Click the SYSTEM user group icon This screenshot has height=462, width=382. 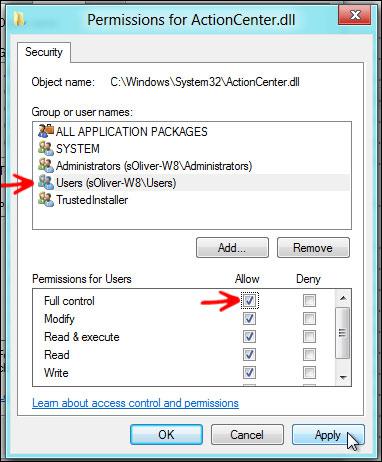tap(46, 148)
